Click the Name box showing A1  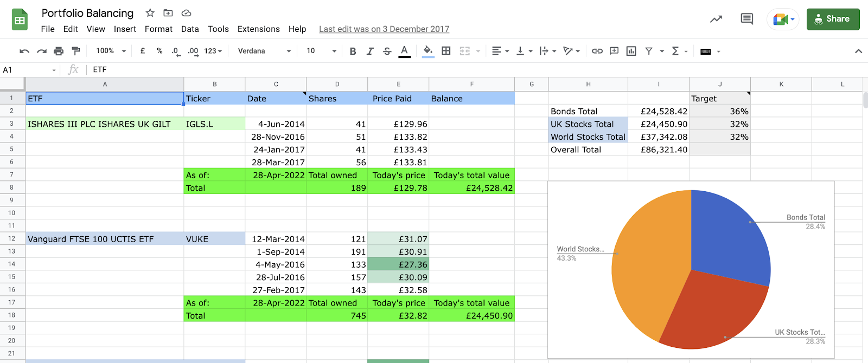[29, 69]
